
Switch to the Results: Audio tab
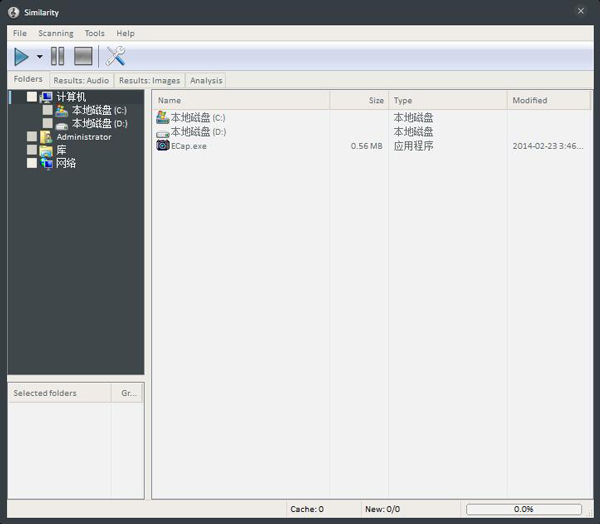[x=81, y=80]
